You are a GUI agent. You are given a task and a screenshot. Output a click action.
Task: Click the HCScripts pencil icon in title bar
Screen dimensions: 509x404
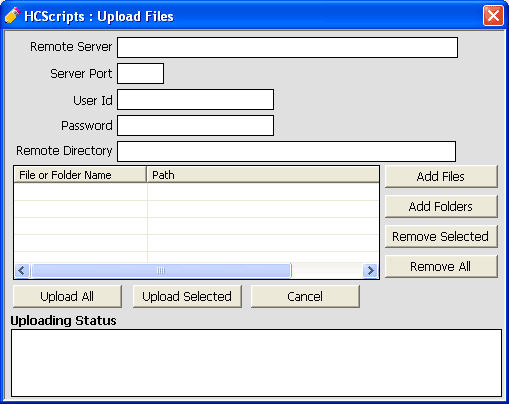(13, 15)
